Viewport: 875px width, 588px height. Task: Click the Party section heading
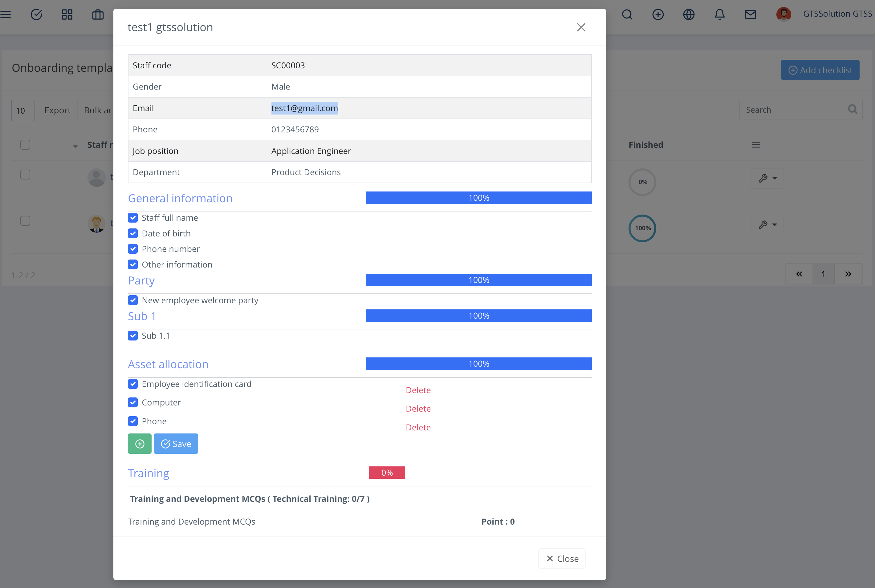(x=141, y=280)
